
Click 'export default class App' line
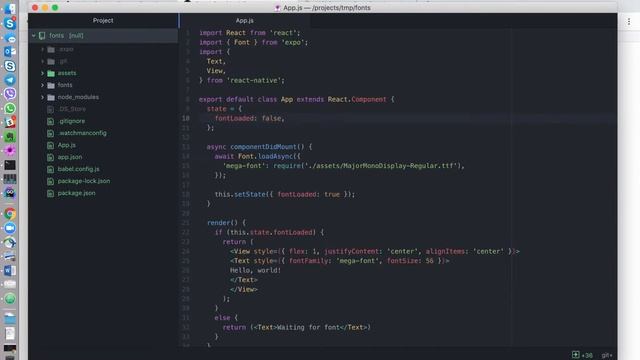pos(296,99)
